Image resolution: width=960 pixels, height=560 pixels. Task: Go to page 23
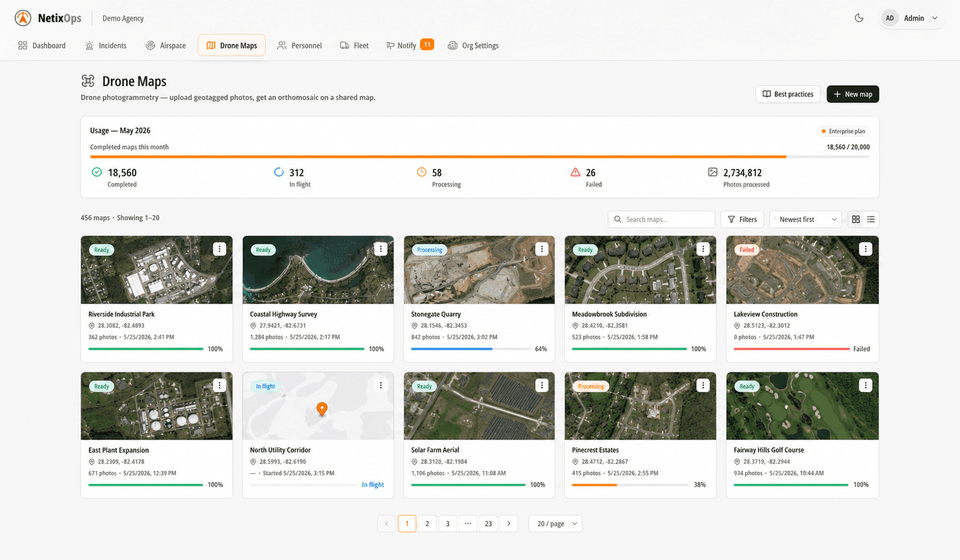(488, 524)
